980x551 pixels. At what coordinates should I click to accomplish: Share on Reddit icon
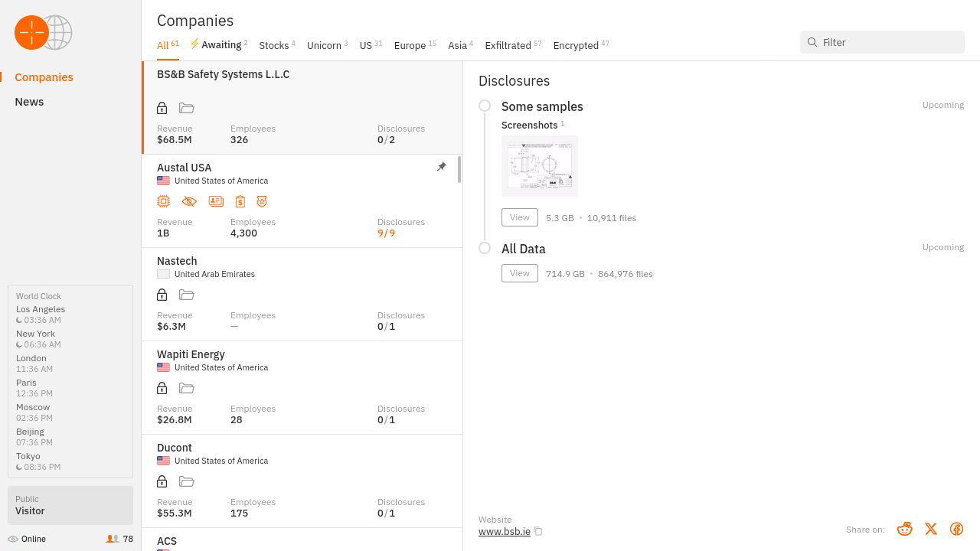click(x=904, y=529)
